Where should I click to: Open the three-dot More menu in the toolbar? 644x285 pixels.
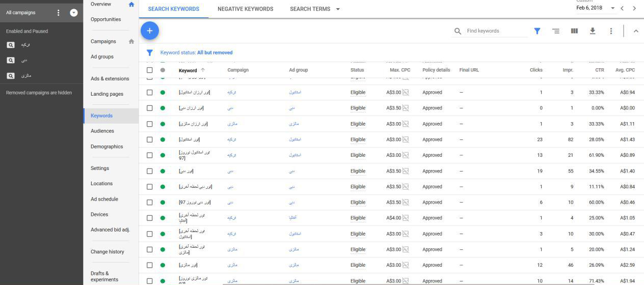click(x=611, y=31)
